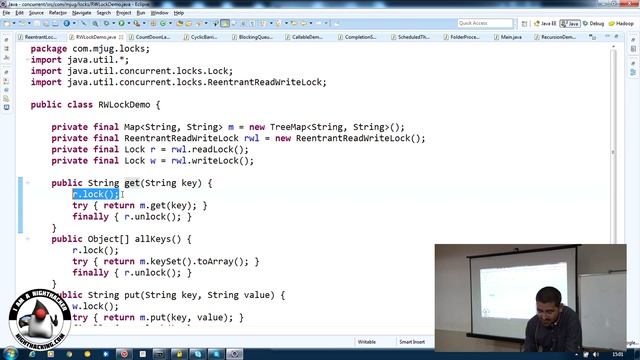640x360 pixels.
Task: Click the taskbar clock showing 15:01
Action: tap(618, 354)
